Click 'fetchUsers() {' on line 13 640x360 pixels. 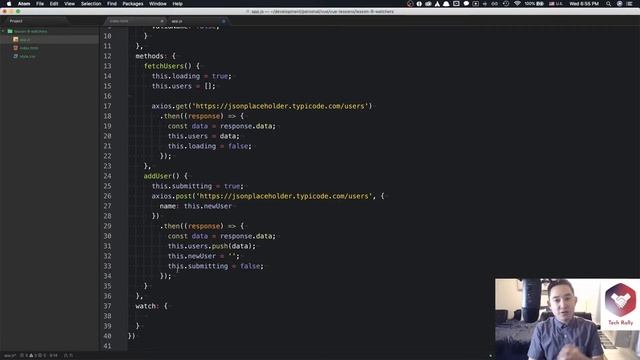pos(172,66)
